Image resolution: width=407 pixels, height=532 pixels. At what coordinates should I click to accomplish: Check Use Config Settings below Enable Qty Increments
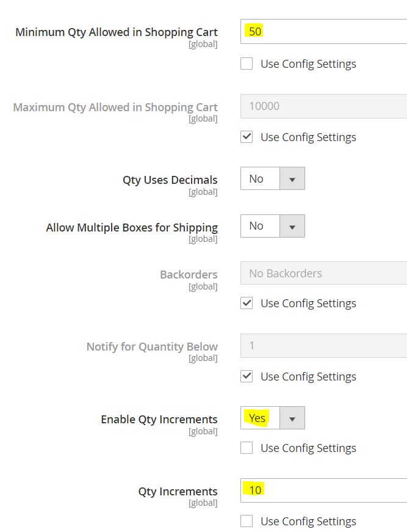click(x=247, y=448)
